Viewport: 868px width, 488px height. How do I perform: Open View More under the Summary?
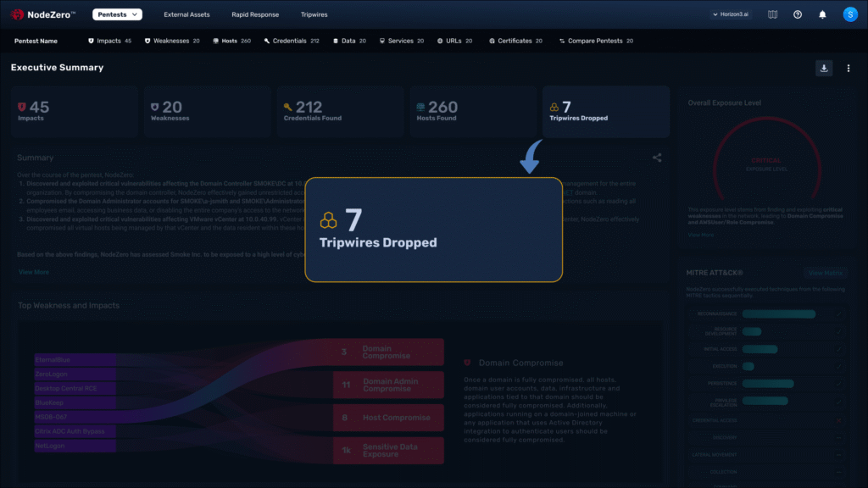click(33, 272)
